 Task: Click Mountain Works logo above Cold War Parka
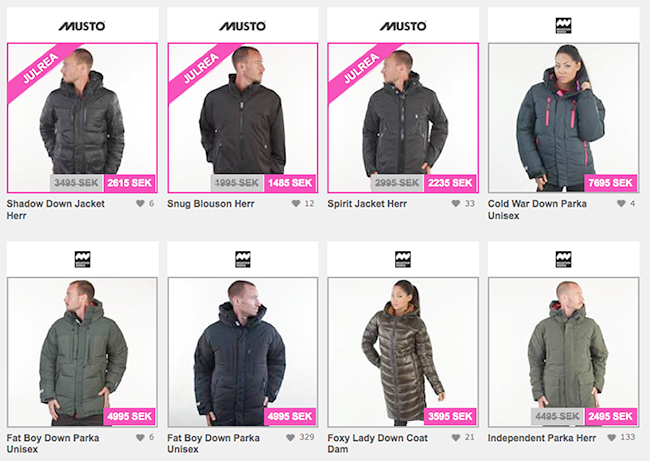pyautogui.click(x=563, y=26)
